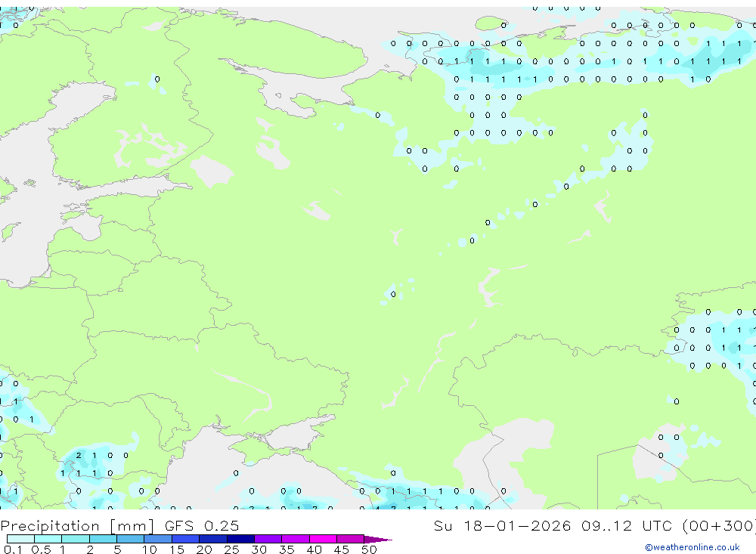Click the 'Precipitation [mm]' title text
This screenshot has height=554, width=756.
coord(77,526)
